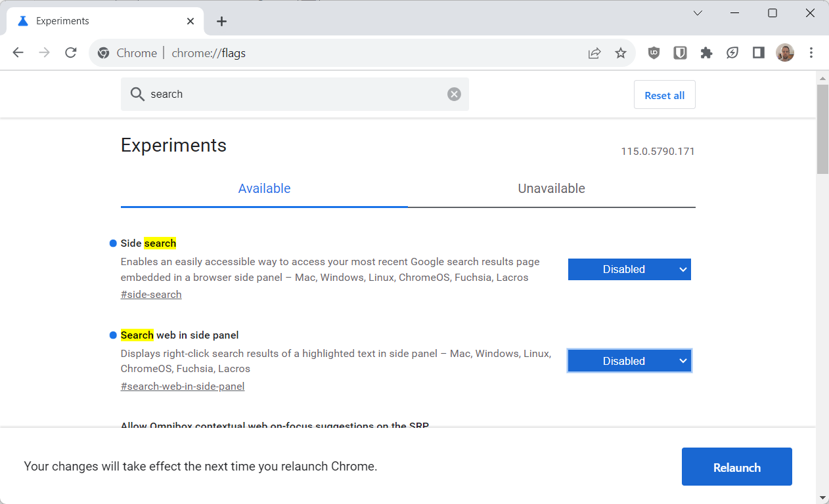Click the Experiments page heading
The height and width of the screenshot is (504, 829).
point(173,145)
